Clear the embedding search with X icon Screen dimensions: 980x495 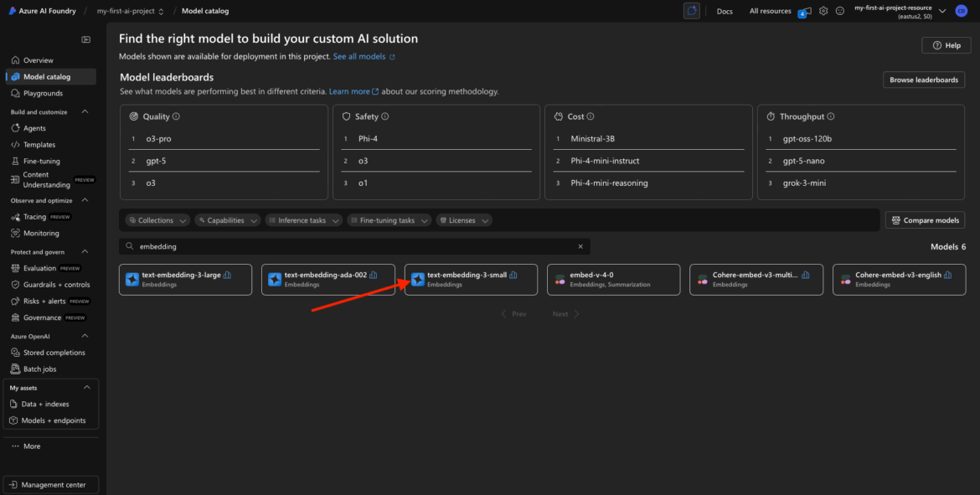tap(580, 247)
